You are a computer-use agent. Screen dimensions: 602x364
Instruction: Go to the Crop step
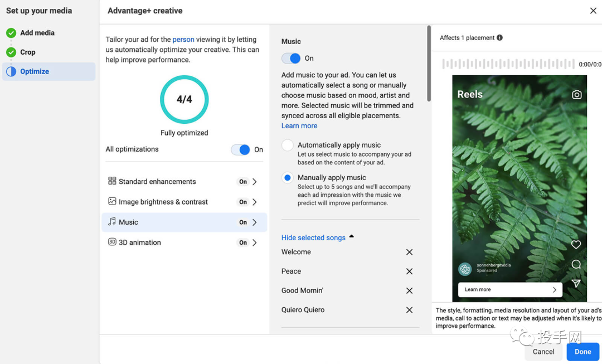28,52
